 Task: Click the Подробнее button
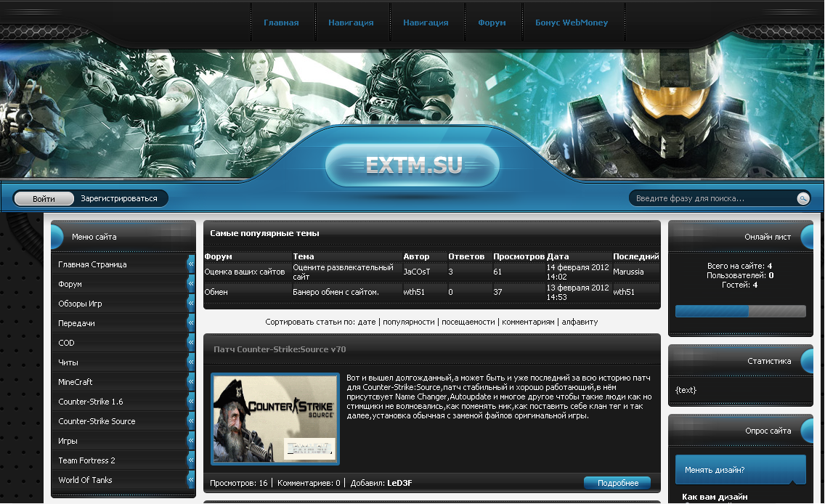point(618,483)
